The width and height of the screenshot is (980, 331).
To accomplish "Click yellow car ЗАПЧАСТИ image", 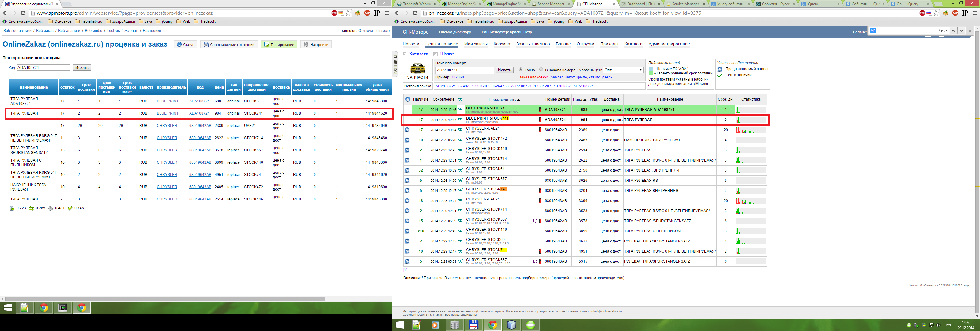I will coord(417,69).
